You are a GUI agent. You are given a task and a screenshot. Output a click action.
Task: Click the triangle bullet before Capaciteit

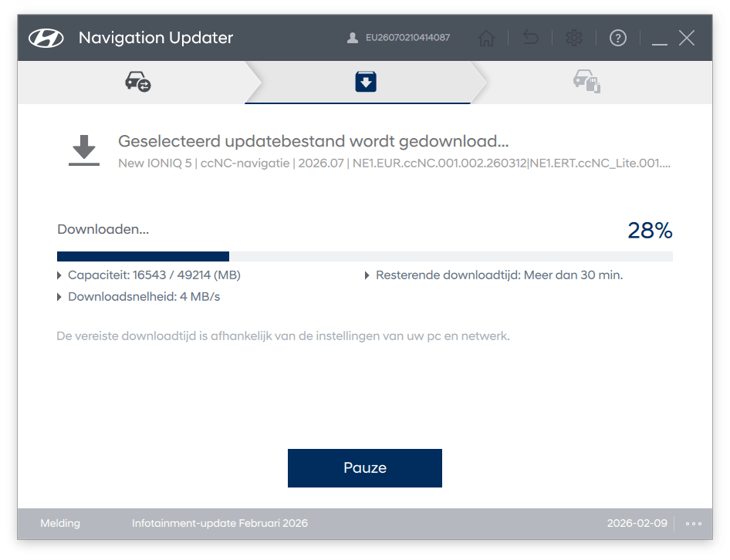[59, 275]
